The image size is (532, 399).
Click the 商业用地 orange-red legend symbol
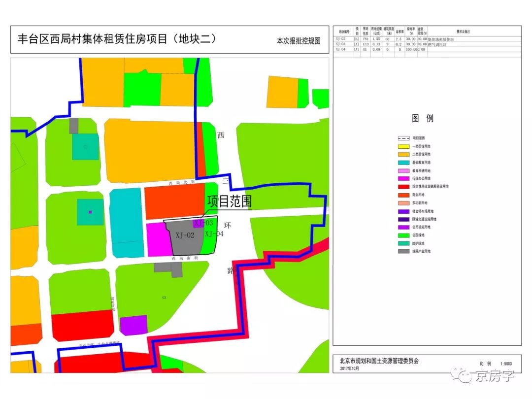click(403, 195)
